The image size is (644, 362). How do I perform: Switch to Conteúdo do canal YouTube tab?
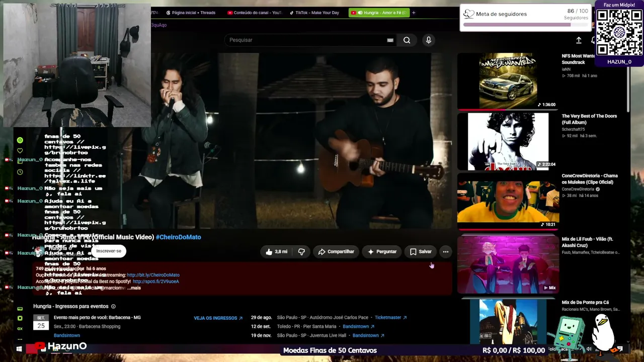255,13
